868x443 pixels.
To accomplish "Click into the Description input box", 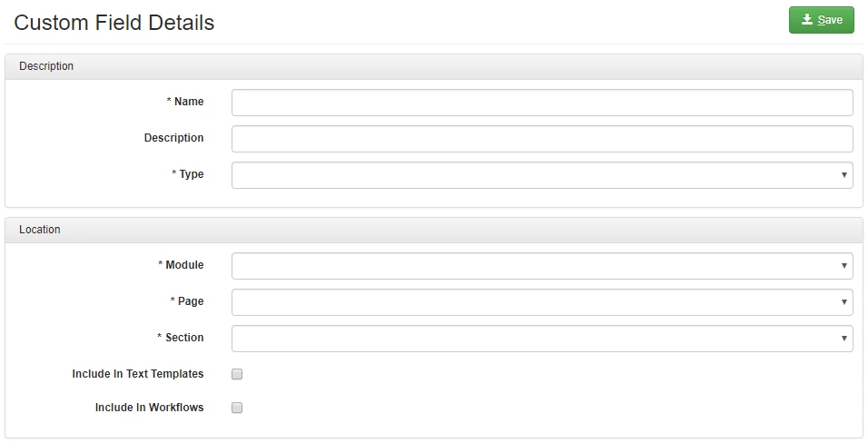I will click(x=542, y=139).
